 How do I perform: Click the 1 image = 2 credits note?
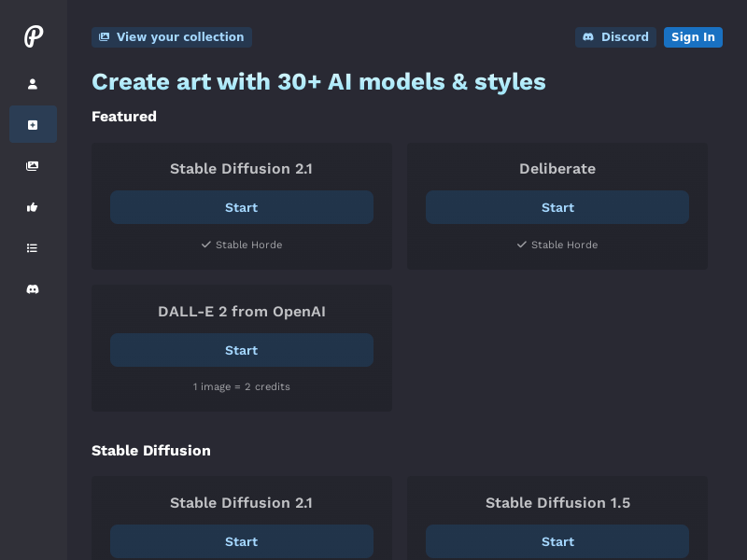(x=242, y=386)
